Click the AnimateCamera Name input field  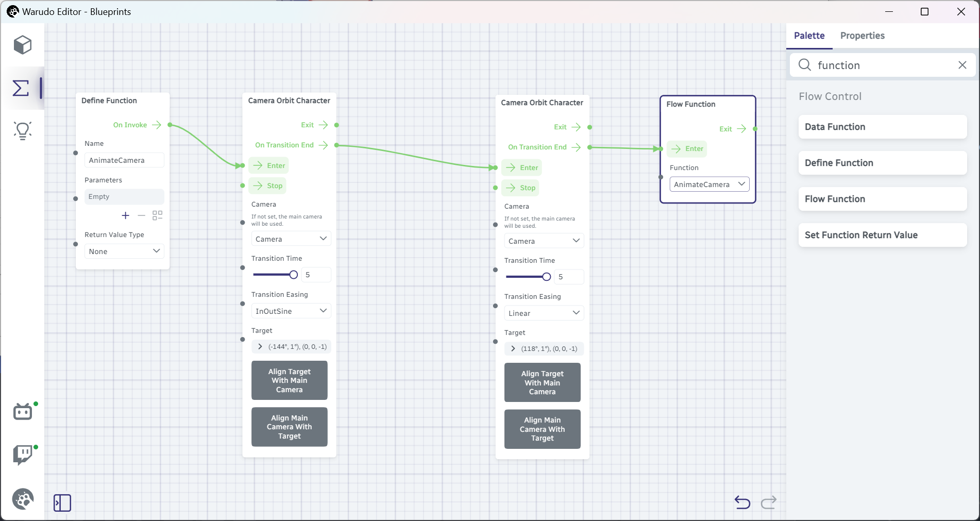pos(124,160)
